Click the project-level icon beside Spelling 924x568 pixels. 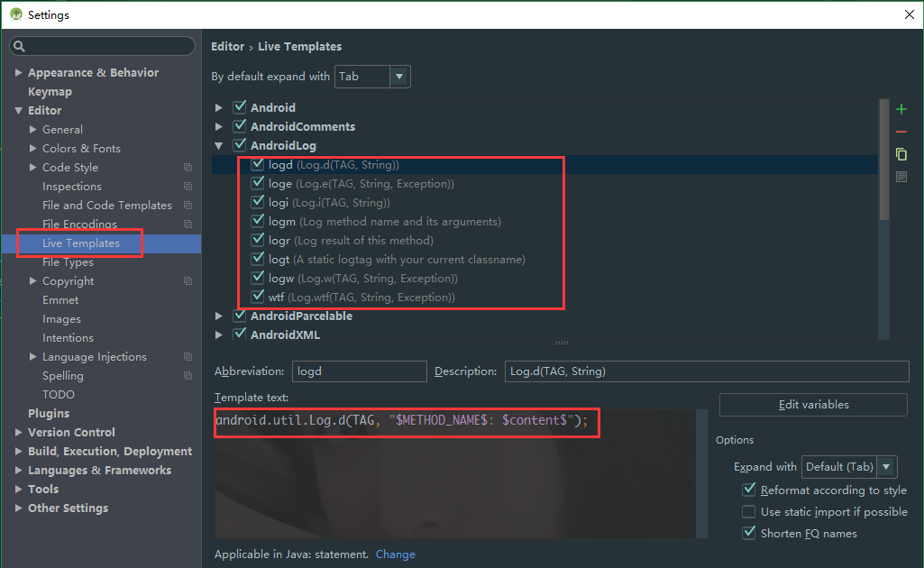tap(188, 376)
